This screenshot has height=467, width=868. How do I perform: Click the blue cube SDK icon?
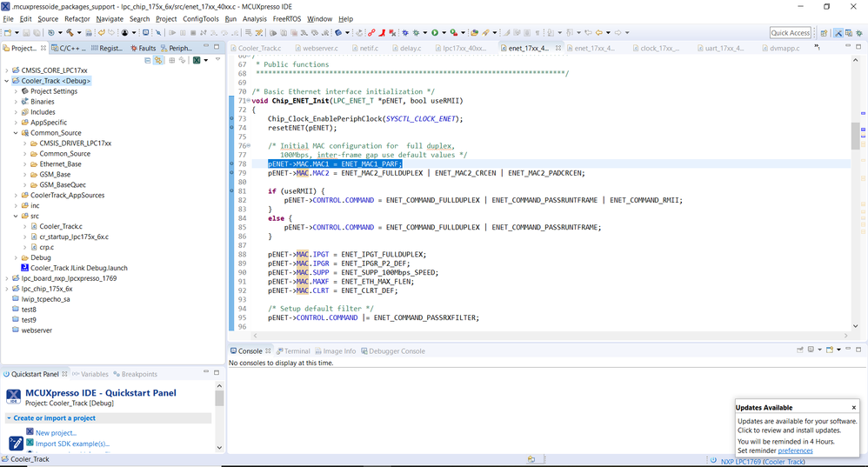click(x=338, y=33)
